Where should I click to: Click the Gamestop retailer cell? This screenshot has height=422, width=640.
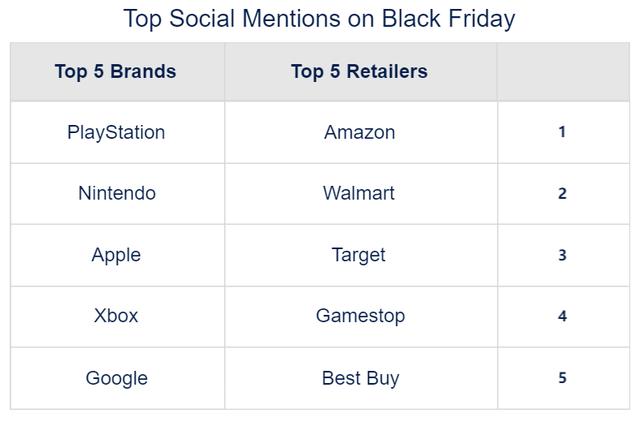pos(360,316)
